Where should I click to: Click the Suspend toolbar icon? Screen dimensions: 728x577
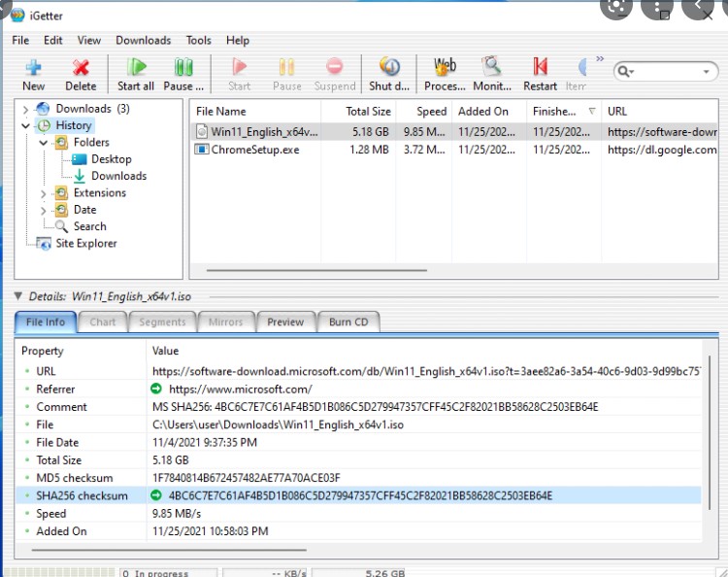coord(334,67)
